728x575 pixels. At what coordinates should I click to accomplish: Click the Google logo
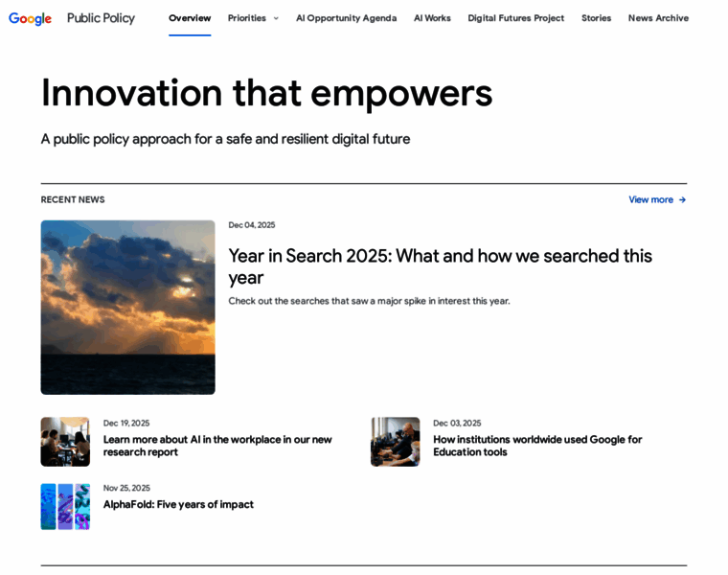tap(31, 18)
